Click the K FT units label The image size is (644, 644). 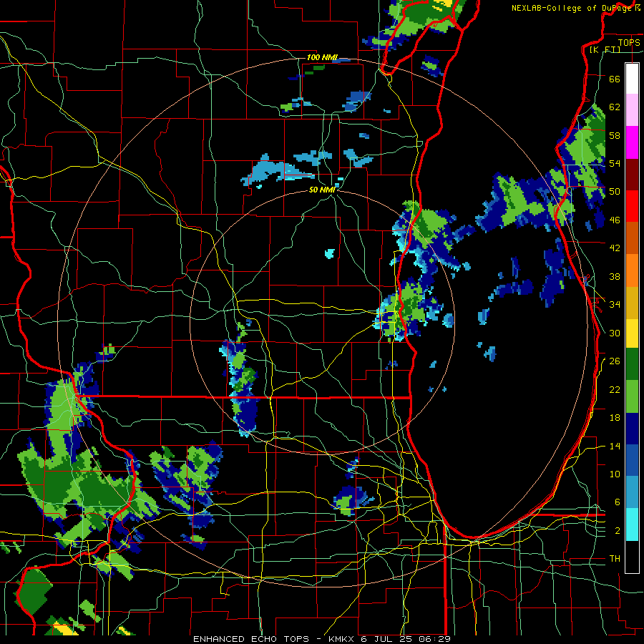(x=605, y=49)
